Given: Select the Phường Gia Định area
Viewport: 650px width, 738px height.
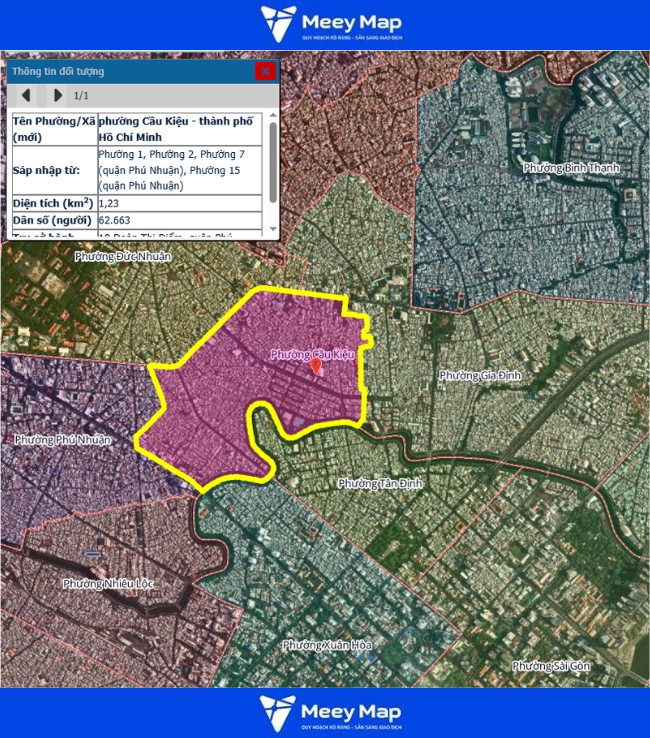Looking at the screenshot, I should click(x=474, y=375).
